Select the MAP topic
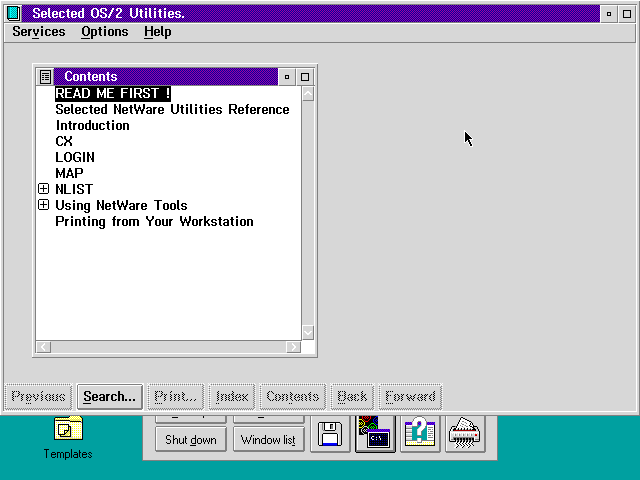Viewport: 640px width, 480px height. click(69, 173)
